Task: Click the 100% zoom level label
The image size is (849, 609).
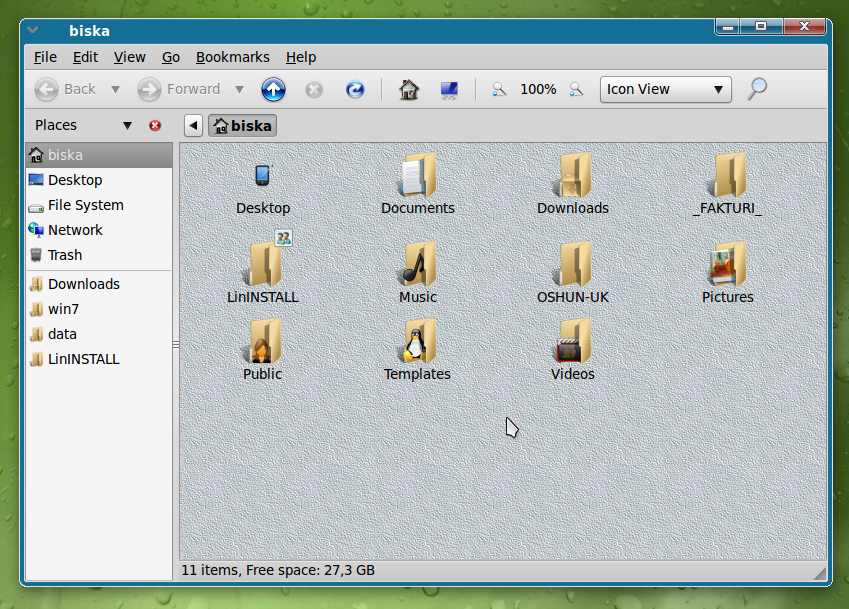Action: (538, 89)
